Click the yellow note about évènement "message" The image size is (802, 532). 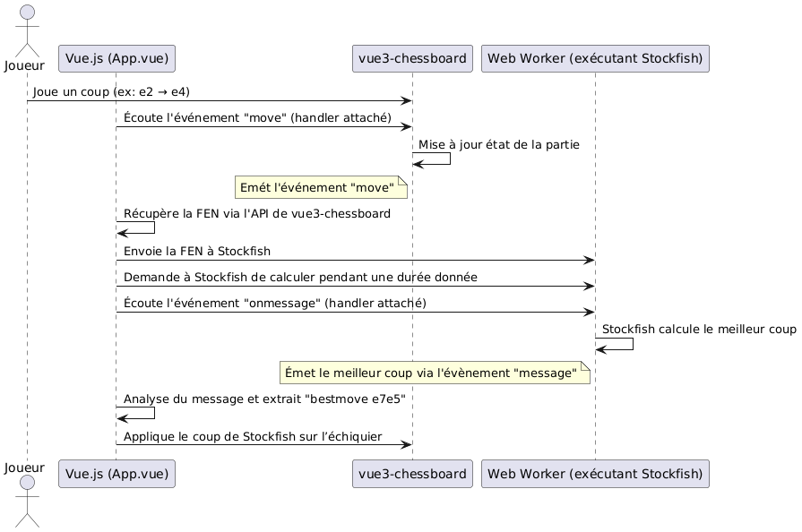pyautogui.click(x=435, y=373)
